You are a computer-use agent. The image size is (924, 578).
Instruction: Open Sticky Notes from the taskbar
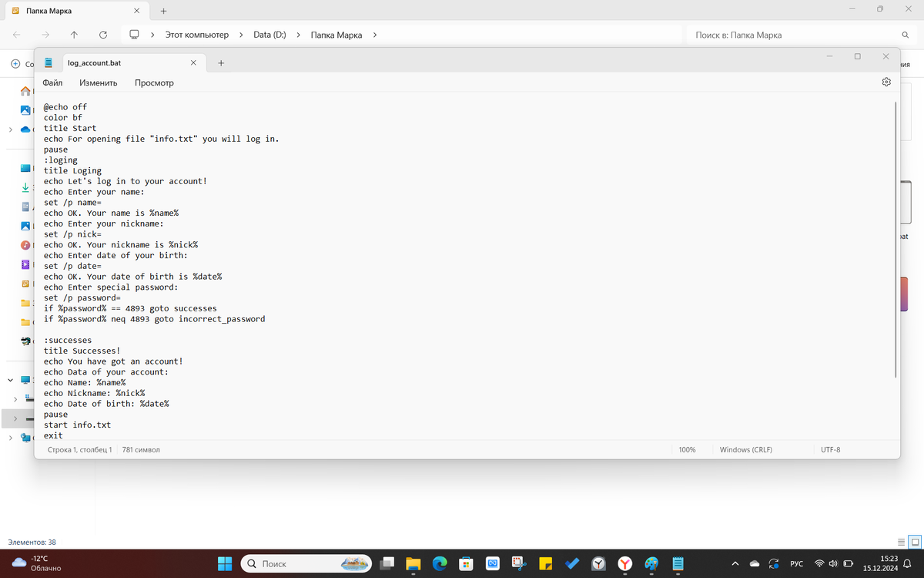545,563
